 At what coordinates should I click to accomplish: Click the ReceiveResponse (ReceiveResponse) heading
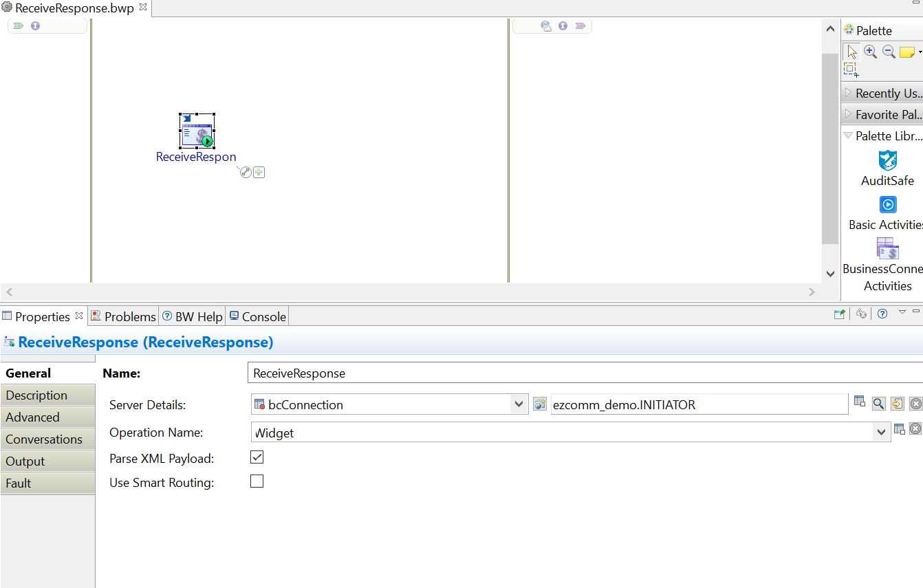point(146,342)
